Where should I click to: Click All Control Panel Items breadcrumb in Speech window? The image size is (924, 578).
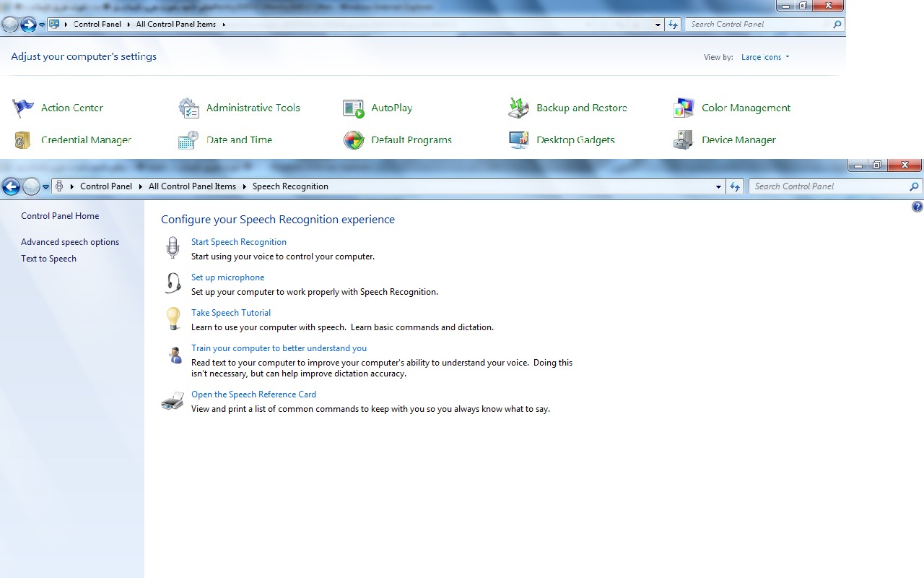(x=192, y=186)
